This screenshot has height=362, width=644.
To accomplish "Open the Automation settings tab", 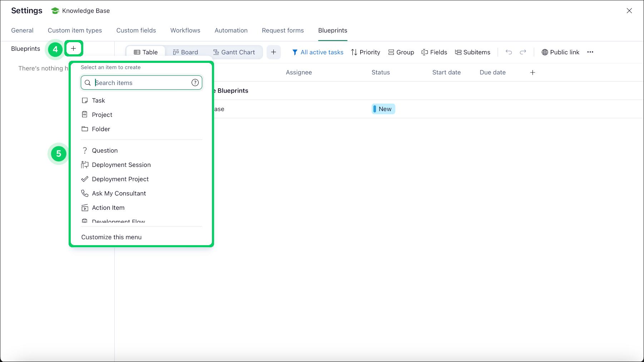I will 231,30.
